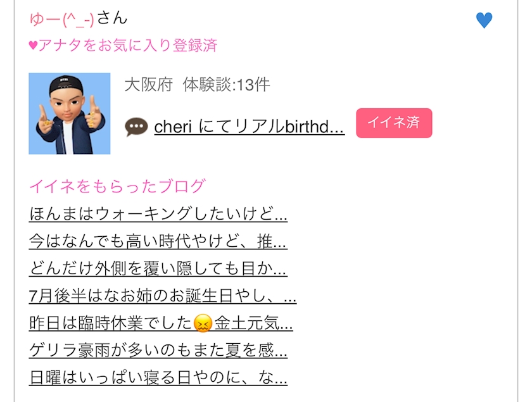This screenshot has height=402, width=532.
Task: Click the アナタをお気に入り登録済 label
Action: point(127,45)
